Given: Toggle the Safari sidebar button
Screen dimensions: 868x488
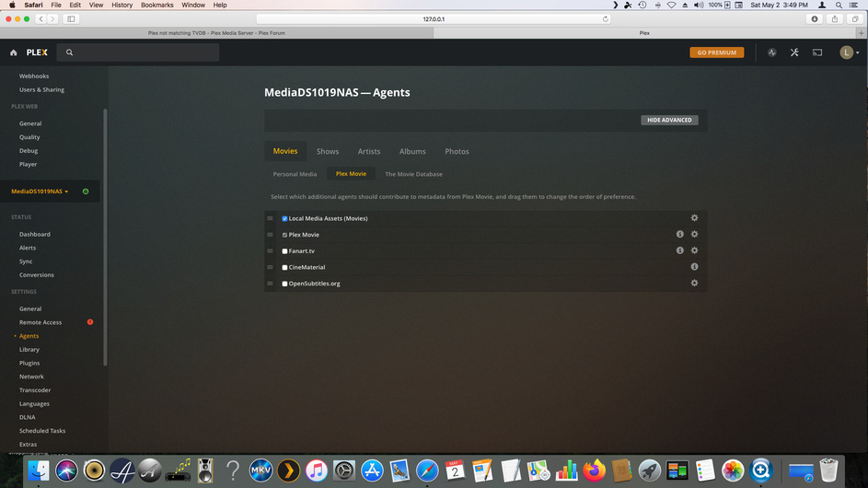Looking at the screenshot, I should point(72,18).
